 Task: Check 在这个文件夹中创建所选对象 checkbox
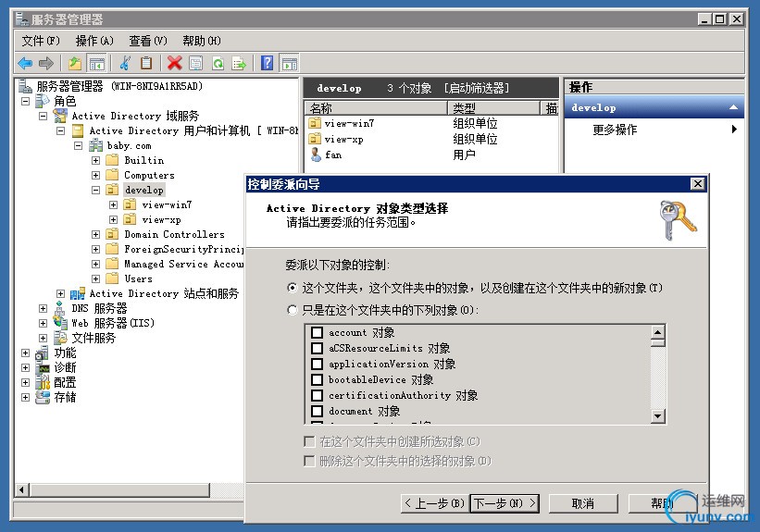point(309,441)
